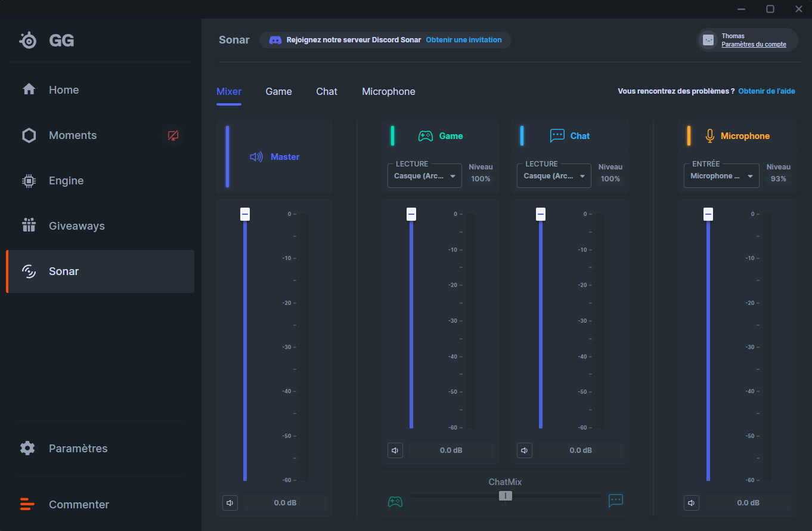Open the Game playback device dropdown
The image size is (812, 531).
(x=424, y=176)
